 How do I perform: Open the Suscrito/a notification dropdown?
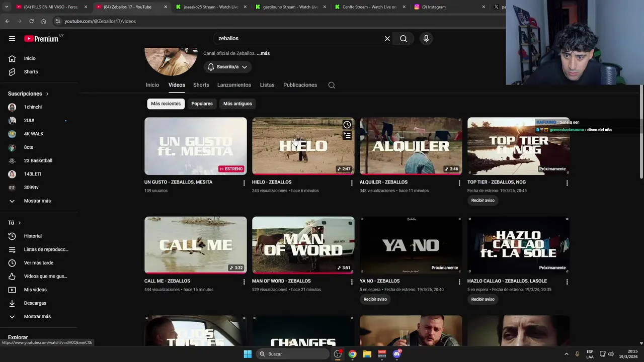tap(227, 67)
